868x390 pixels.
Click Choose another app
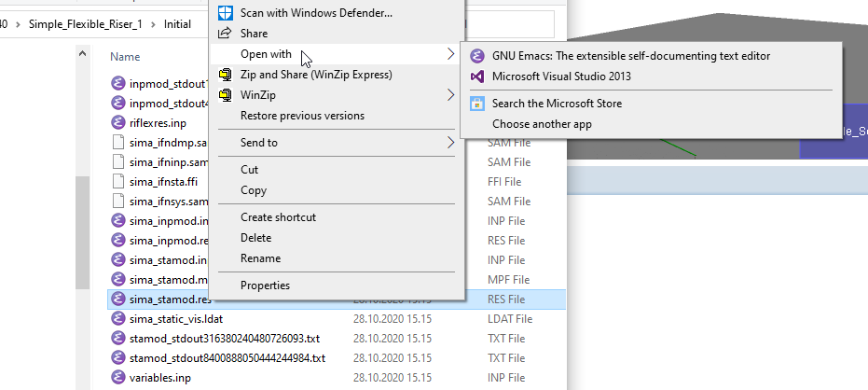click(x=542, y=124)
